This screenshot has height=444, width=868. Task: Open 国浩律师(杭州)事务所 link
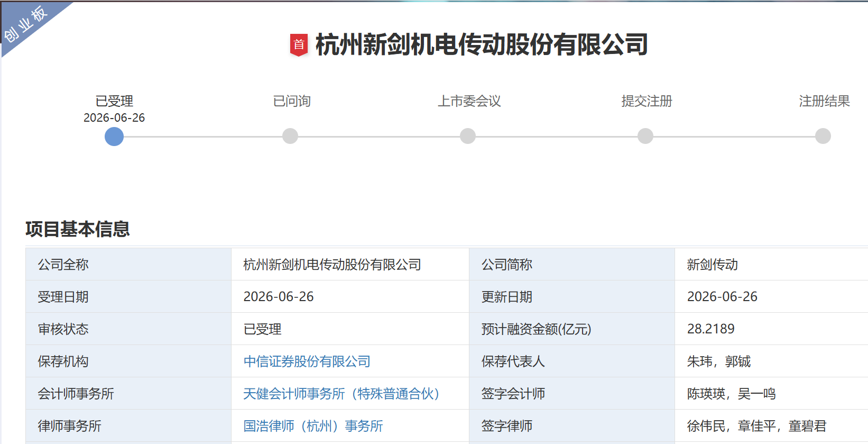point(313,426)
